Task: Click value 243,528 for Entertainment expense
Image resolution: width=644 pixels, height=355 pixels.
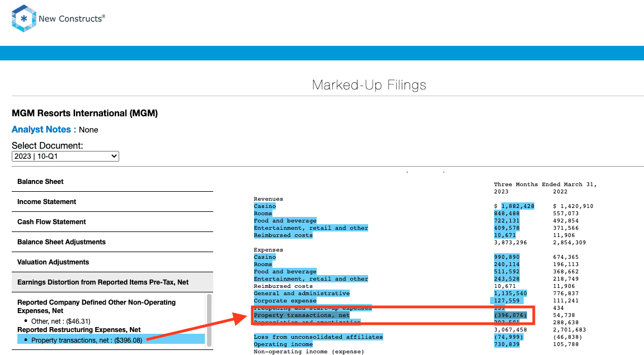Action: point(507,279)
